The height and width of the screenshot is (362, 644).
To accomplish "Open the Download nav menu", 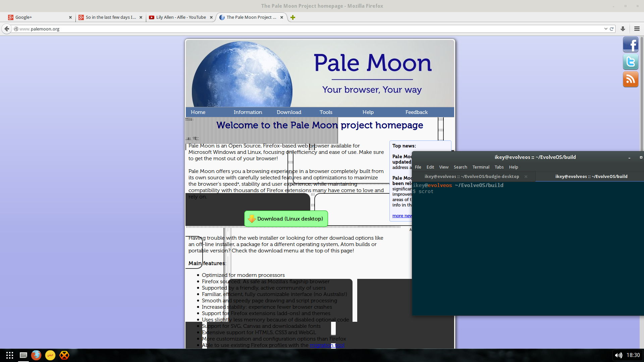I will [289, 112].
